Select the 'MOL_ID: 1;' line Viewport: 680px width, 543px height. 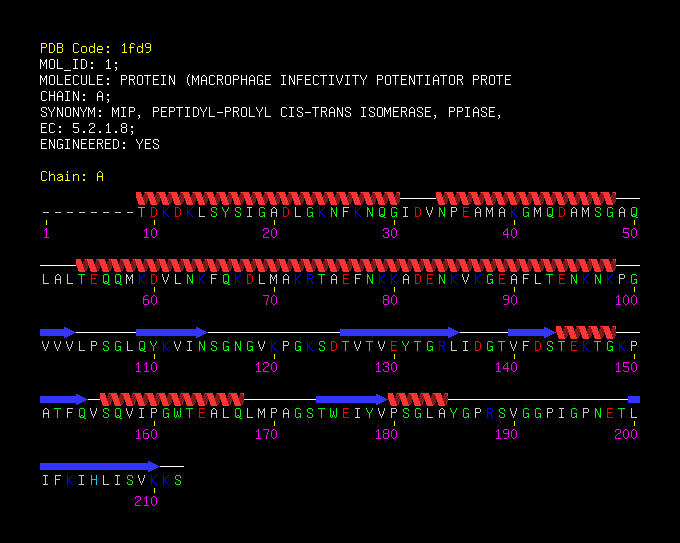coord(79,65)
